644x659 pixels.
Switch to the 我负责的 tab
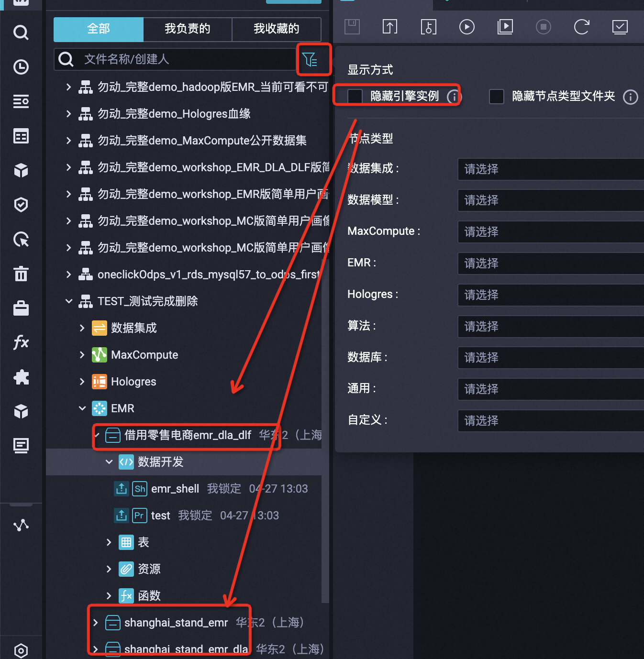[x=188, y=29]
